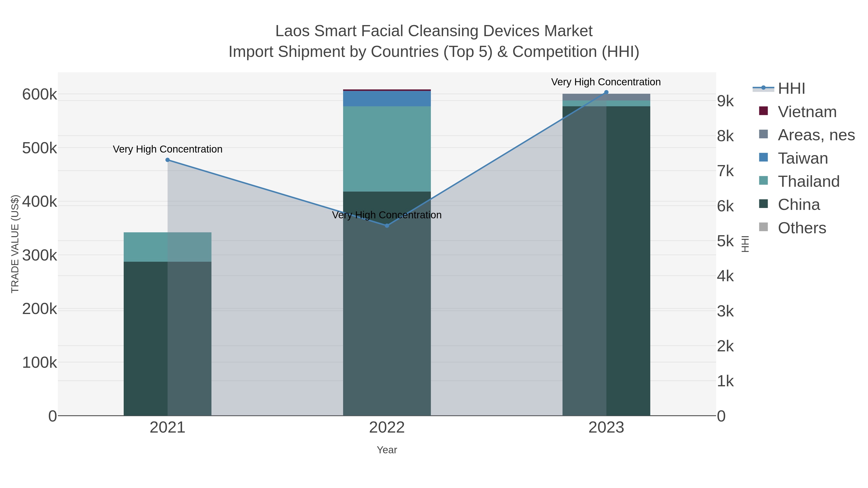Toggle Areas, nes series in legend
The width and height of the screenshot is (868, 488).
pyautogui.click(x=807, y=135)
